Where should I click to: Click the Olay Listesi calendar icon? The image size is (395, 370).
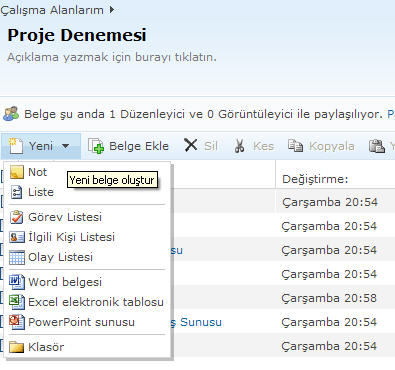point(17,257)
